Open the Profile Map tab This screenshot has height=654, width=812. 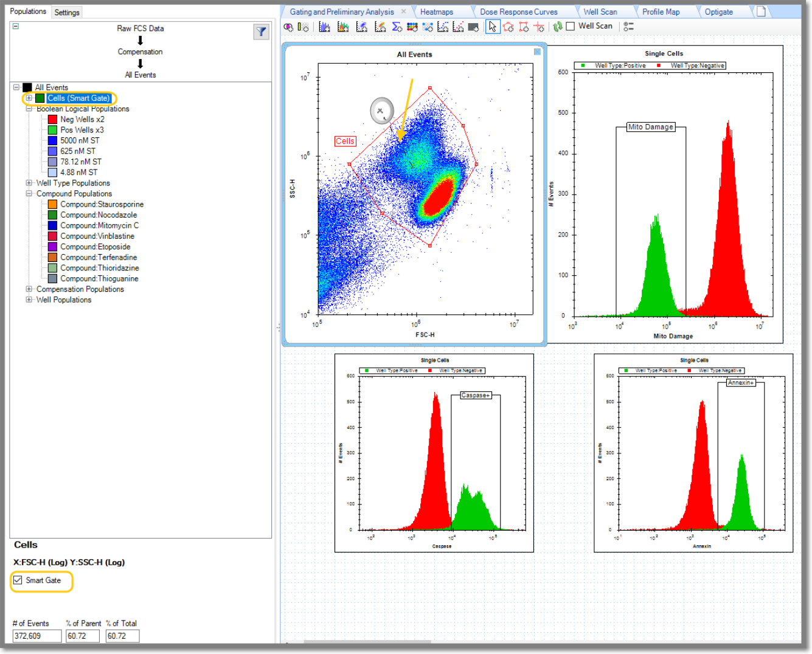(x=661, y=12)
